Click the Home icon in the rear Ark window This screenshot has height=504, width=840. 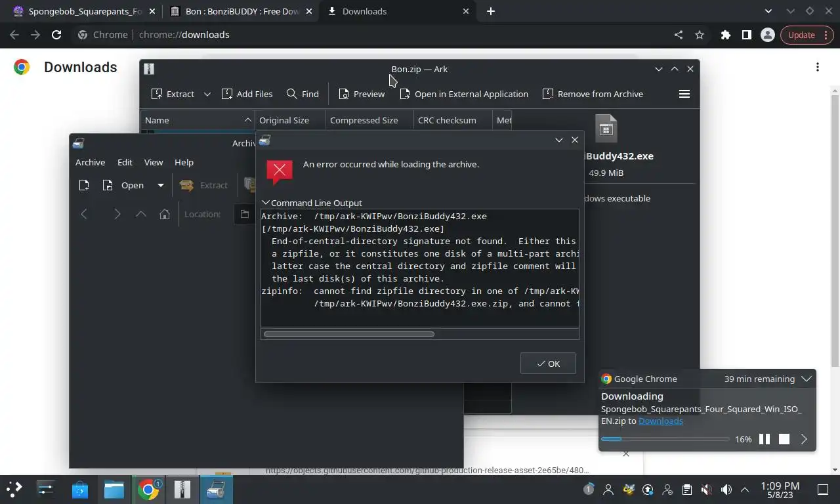tap(165, 214)
